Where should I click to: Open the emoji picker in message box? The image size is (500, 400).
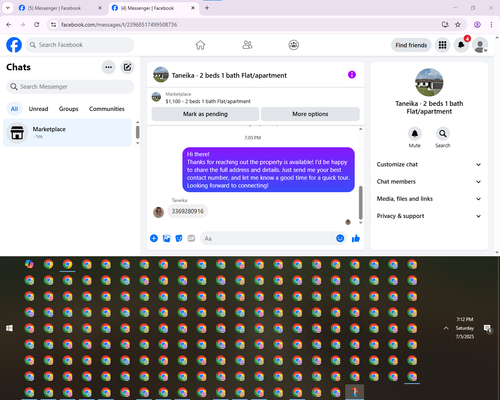[x=340, y=238]
